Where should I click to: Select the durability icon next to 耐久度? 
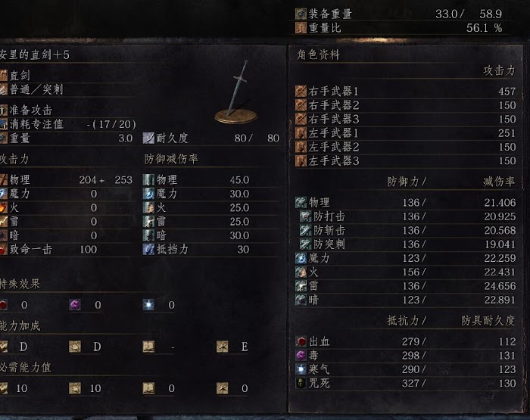tap(148, 138)
